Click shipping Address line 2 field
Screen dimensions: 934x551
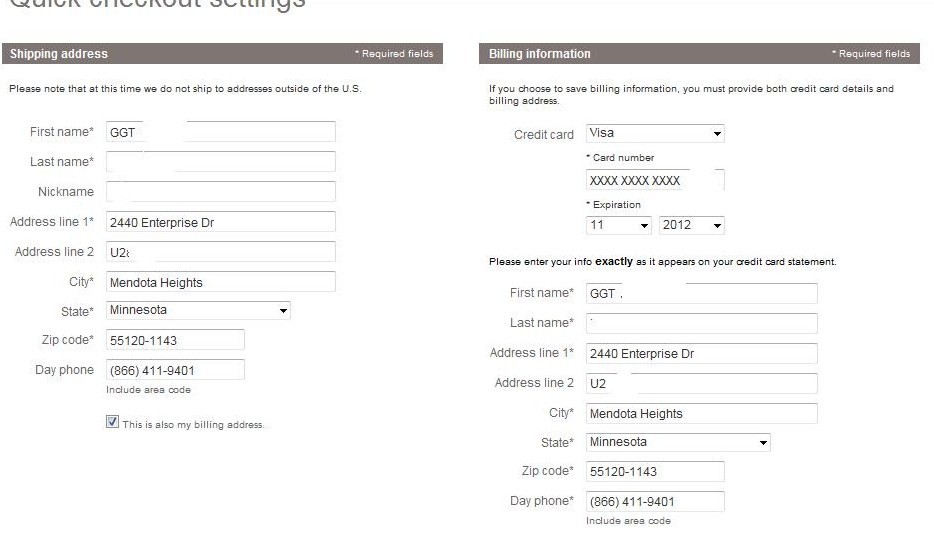pos(220,252)
